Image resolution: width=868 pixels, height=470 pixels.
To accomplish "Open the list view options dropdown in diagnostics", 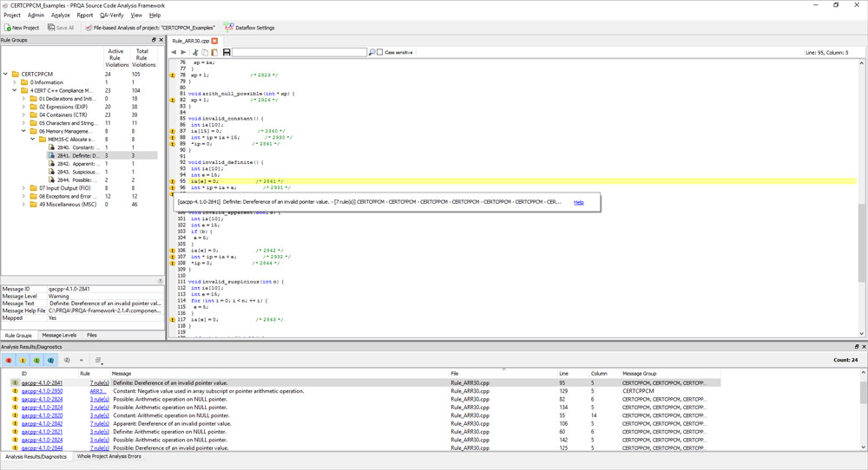I will tap(99, 360).
